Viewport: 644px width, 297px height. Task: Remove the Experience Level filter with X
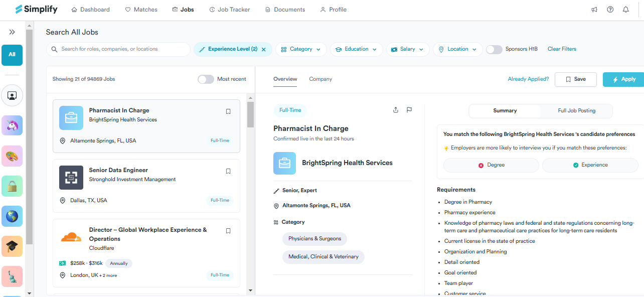264,49
